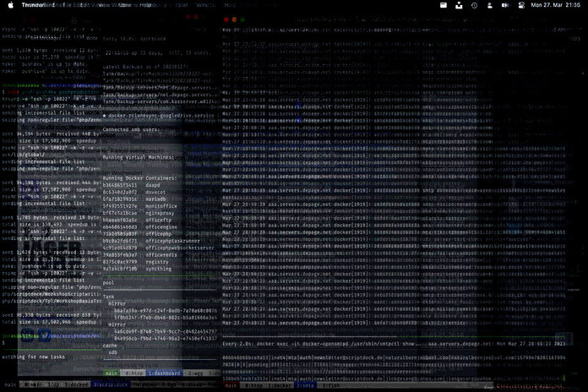588x392 pixels.
Task: Click the 'officephptaskrunner' container name
Action: pos(173,241)
